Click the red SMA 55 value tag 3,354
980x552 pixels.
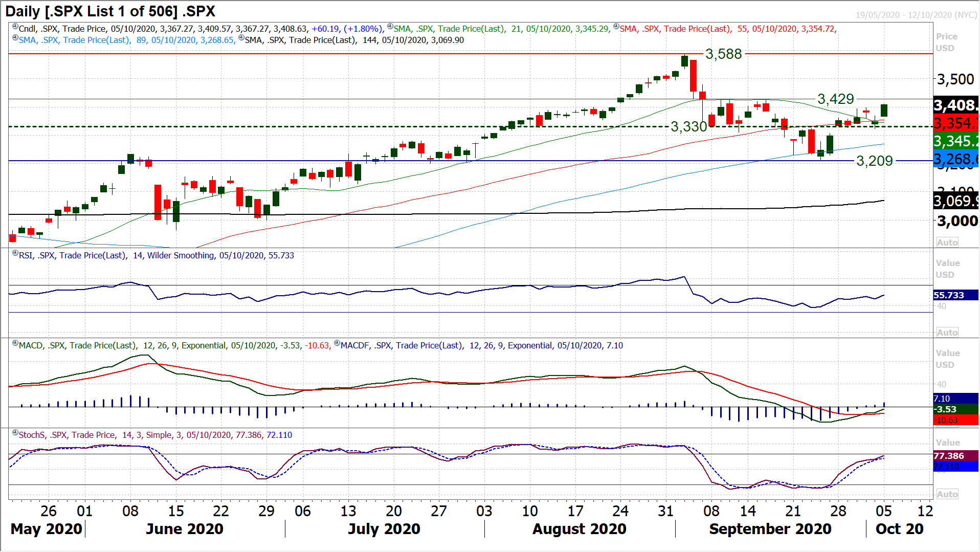956,123
